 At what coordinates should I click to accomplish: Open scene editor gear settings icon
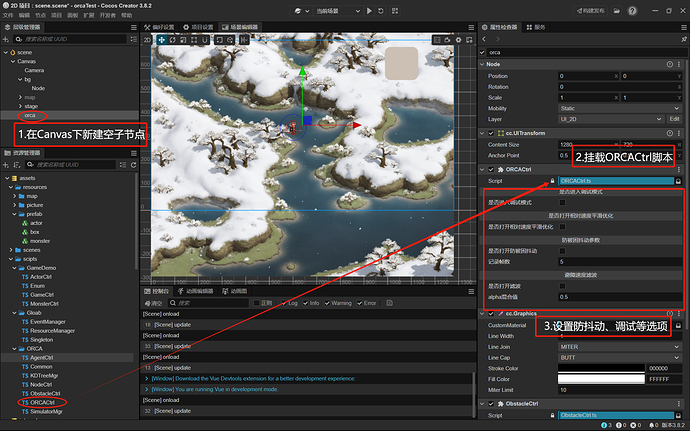[459, 40]
